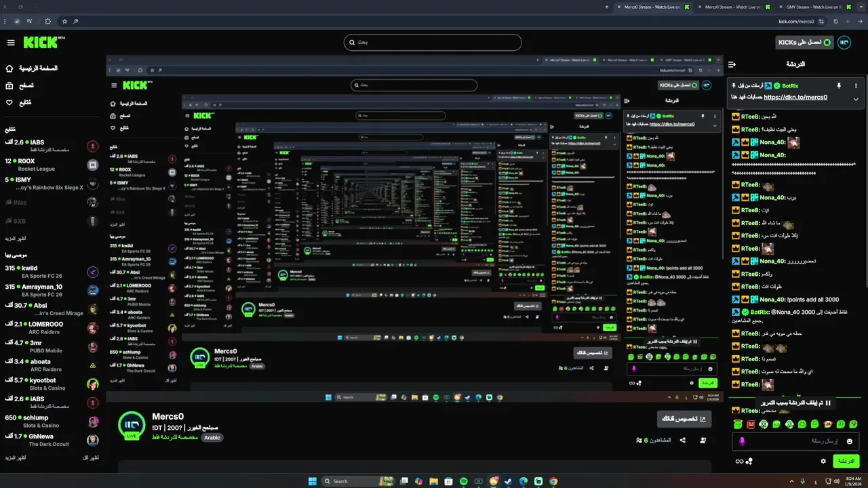Open تتابع following page

click(19, 102)
